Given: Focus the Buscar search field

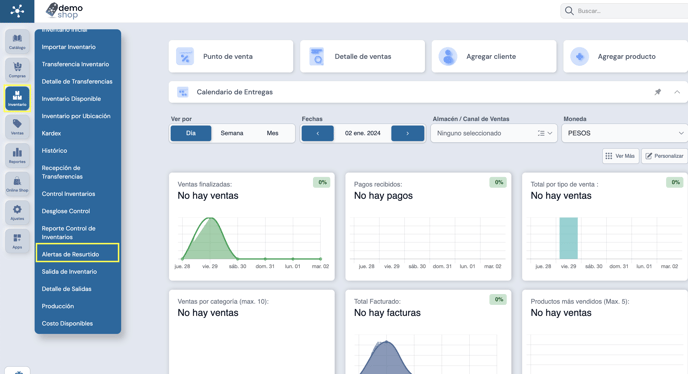Looking at the screenshot, I should [x=624, y=11].
